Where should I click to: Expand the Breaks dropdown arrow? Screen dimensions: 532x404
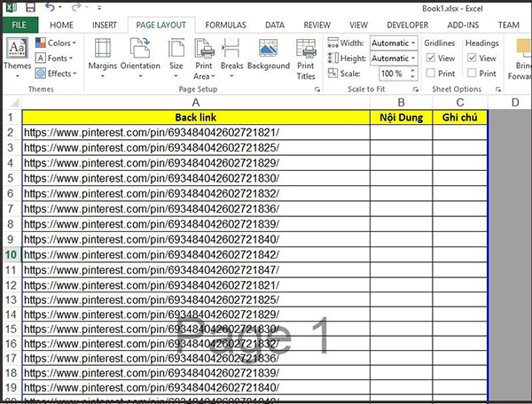coord(231,76)
